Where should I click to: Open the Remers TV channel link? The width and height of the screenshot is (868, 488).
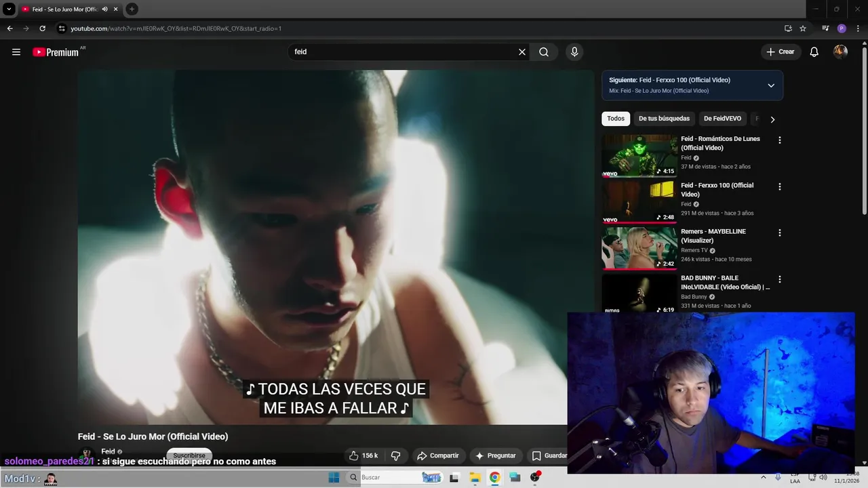(694, 251)
